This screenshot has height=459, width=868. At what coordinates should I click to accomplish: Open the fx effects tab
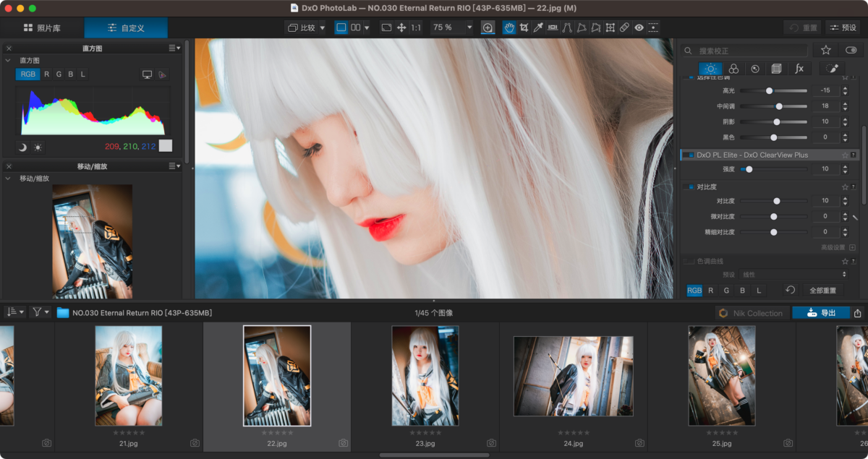pos(799,69)
